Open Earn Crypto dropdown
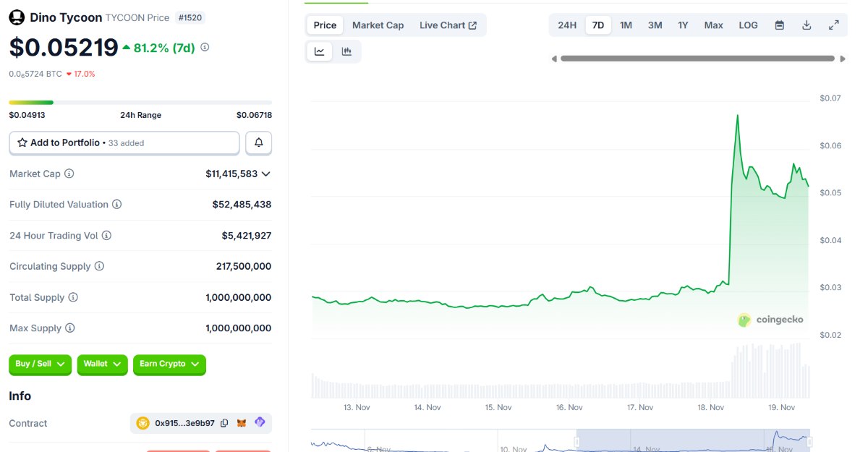The width and height of the screenshot is (868, 452). point(169,364)
